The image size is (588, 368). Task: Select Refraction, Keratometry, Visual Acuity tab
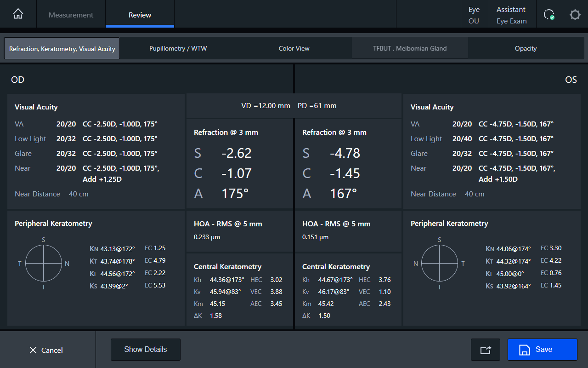62,48
